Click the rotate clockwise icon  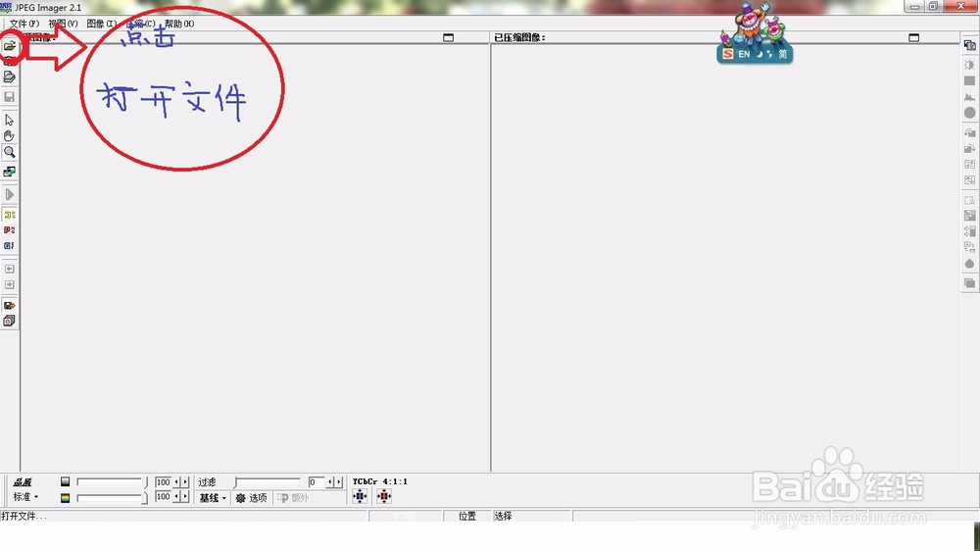969,148
